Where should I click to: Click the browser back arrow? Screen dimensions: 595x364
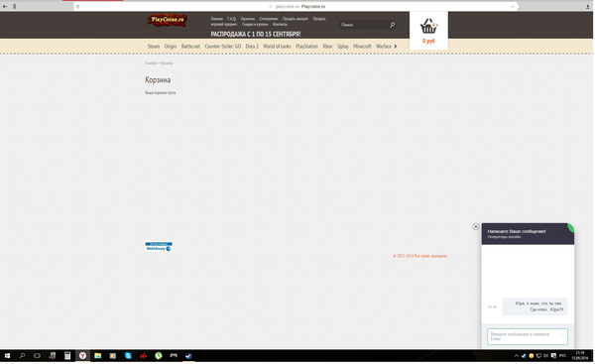click(x=5, y=7)
